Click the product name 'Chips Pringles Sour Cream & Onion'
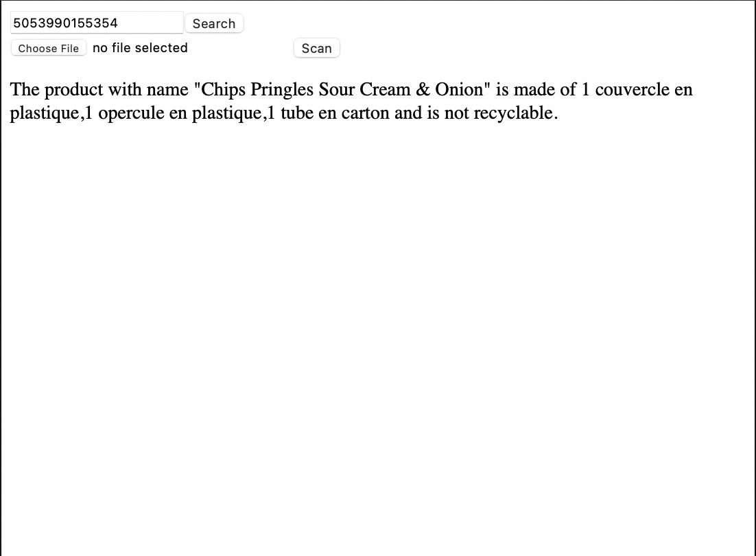756x556 pixels. point(342,89)
